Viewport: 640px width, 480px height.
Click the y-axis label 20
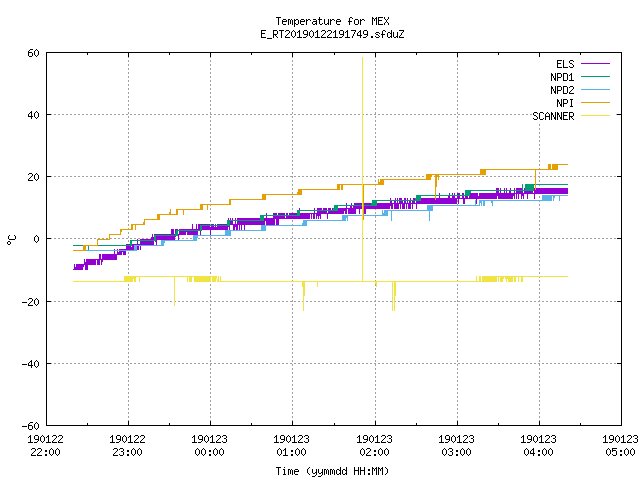(33, 177)
